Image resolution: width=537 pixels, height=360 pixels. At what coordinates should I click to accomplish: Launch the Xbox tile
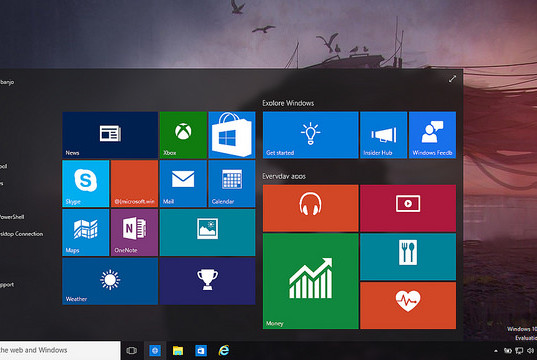(x=183, y=135)
